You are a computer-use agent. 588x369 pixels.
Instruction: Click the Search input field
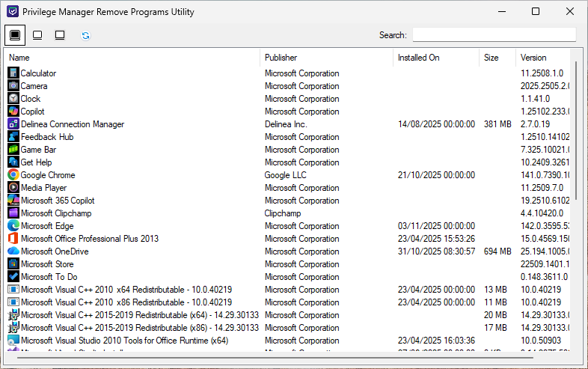point(494,35)
